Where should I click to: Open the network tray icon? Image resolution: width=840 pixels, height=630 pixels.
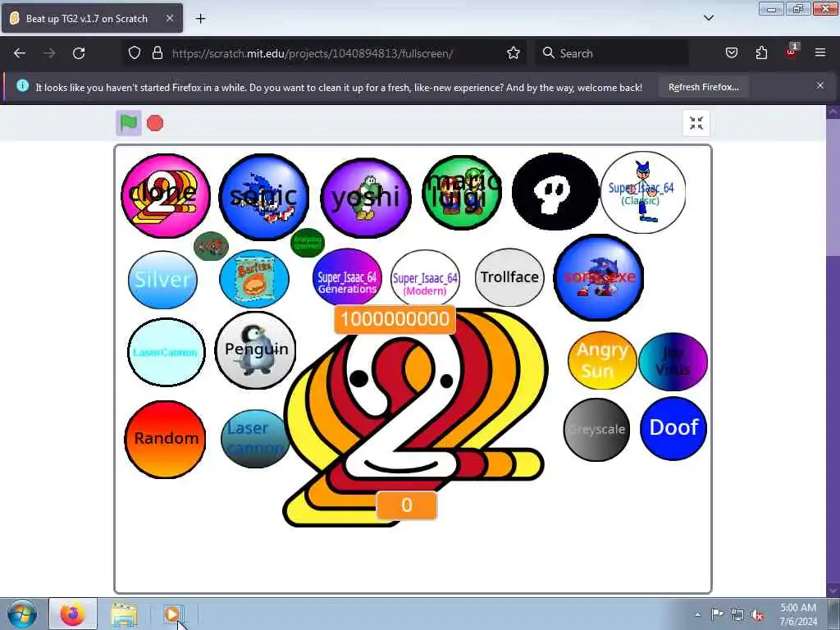pyautogui.click(x=737, y=615)
